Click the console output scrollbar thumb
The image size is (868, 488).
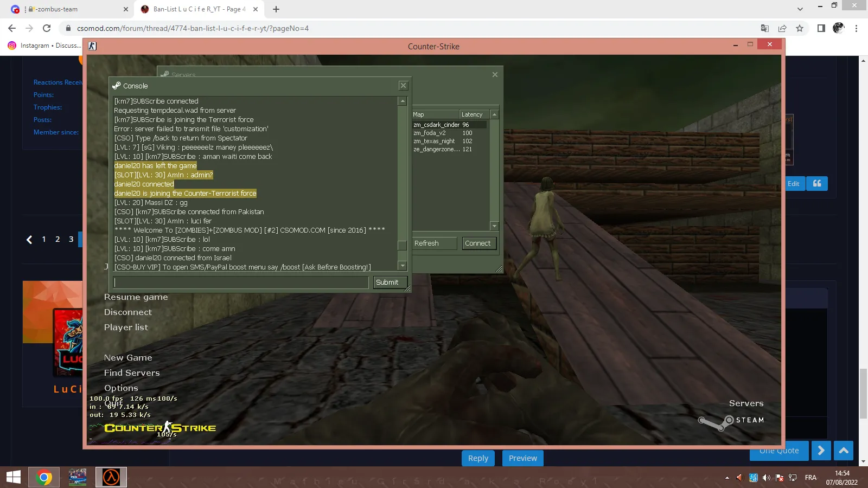point(402,245)
